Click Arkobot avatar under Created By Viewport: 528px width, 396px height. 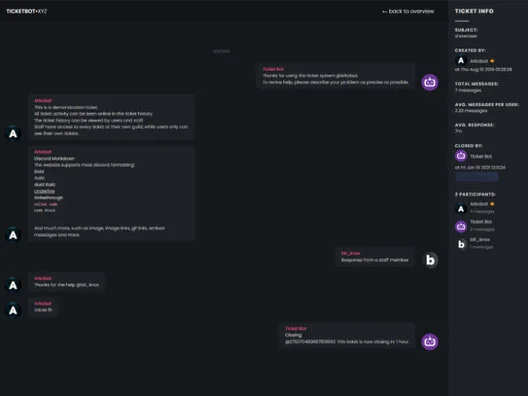pos(461,61)
